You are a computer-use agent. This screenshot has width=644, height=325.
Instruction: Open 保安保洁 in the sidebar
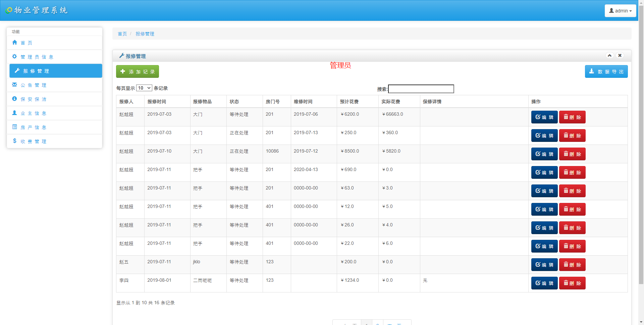point(55,99)
